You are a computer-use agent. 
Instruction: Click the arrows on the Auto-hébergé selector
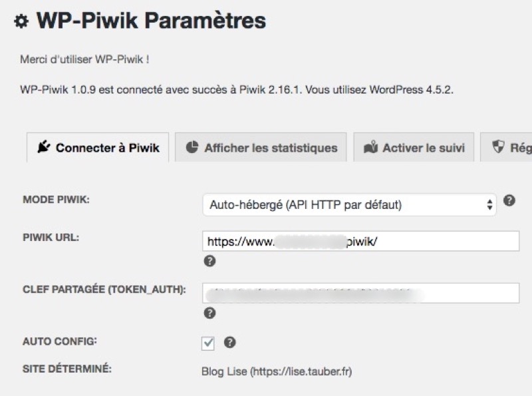click(x=489, y=205)
